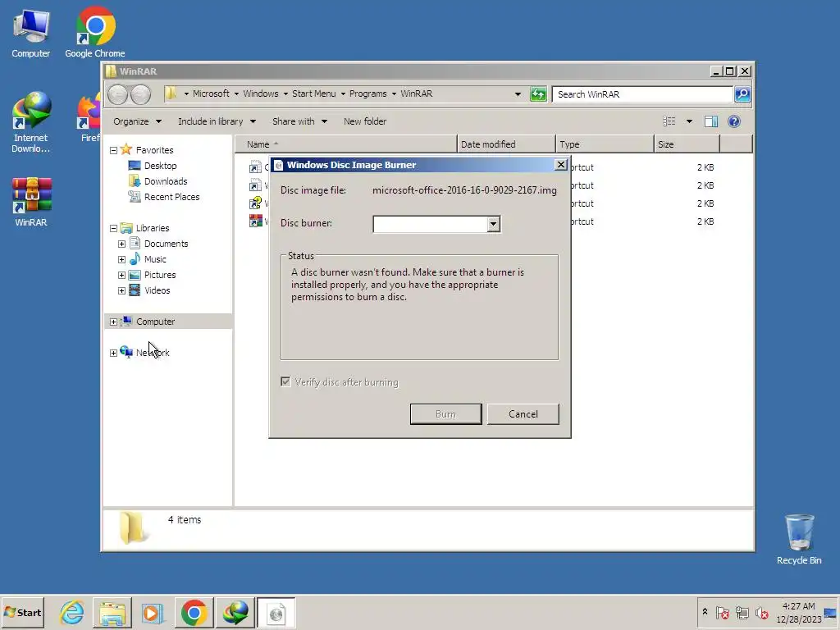The height and width of the screenshot is (630, 840).
Task: Open the WinRAR desktop shortcut
Action: tap(31, 202)
